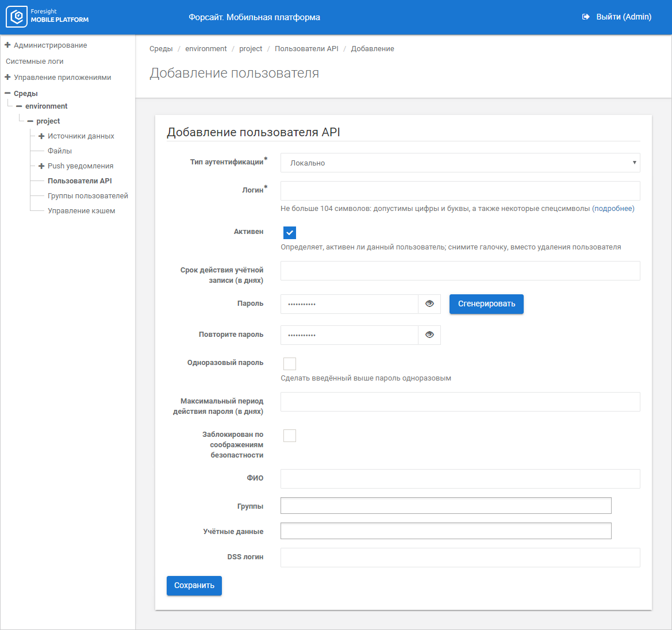Expand Push уведомления plus icon

click(41, 166)
